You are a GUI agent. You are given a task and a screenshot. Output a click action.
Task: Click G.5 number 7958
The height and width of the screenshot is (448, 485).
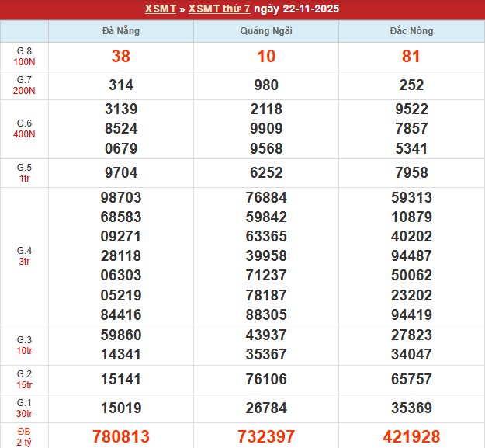[x=411, y=172]
